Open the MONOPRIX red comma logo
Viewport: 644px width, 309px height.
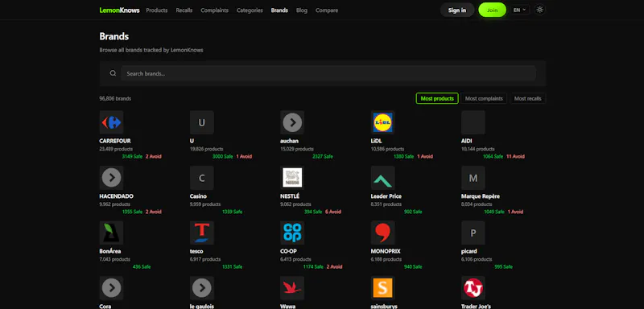pos(383,233)
